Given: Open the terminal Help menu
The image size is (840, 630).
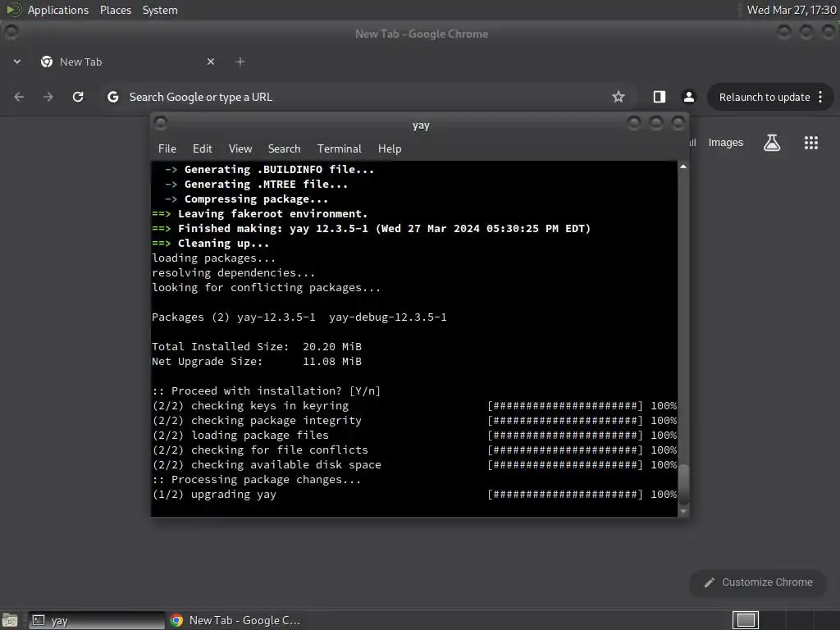Looking at the screenshot, I should (x=390, y=149).
